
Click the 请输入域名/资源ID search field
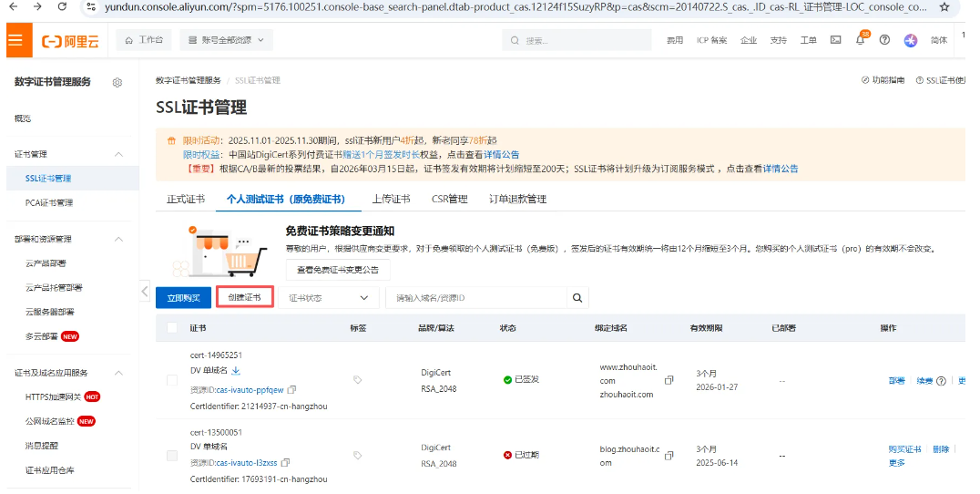474,298
